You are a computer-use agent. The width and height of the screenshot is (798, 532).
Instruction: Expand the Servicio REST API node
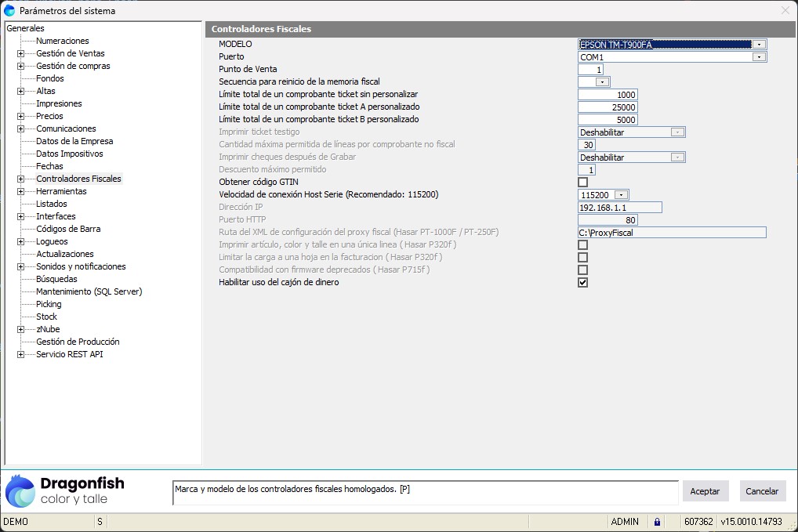click(20, 355)
